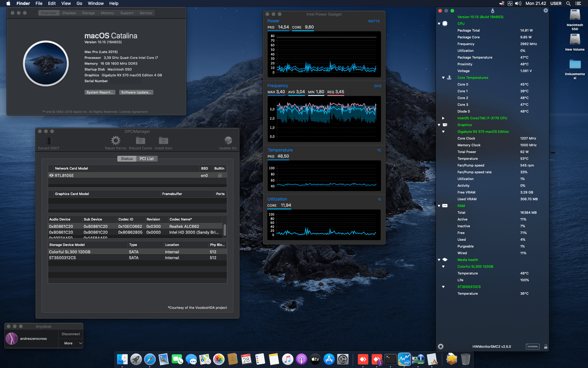588x368 pixels.
Task: Click the Update IDs globe icon
Action: (x=228, y=141)
